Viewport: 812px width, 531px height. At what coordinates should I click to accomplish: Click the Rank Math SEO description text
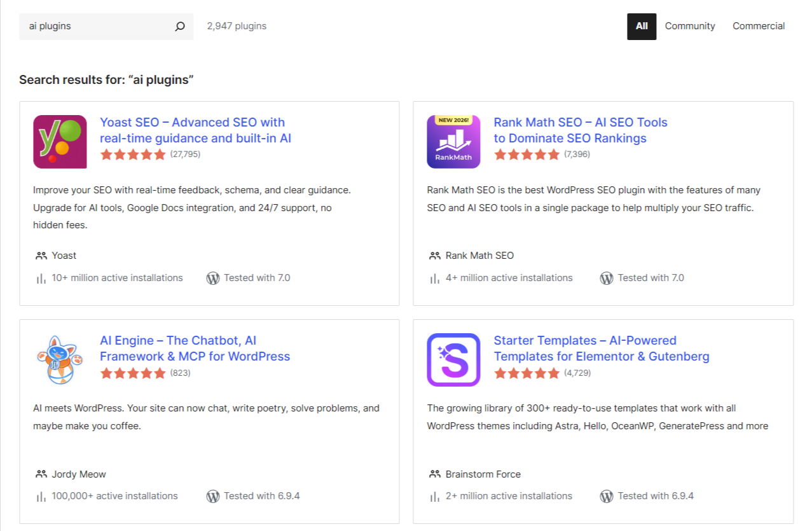click(593, 199)
